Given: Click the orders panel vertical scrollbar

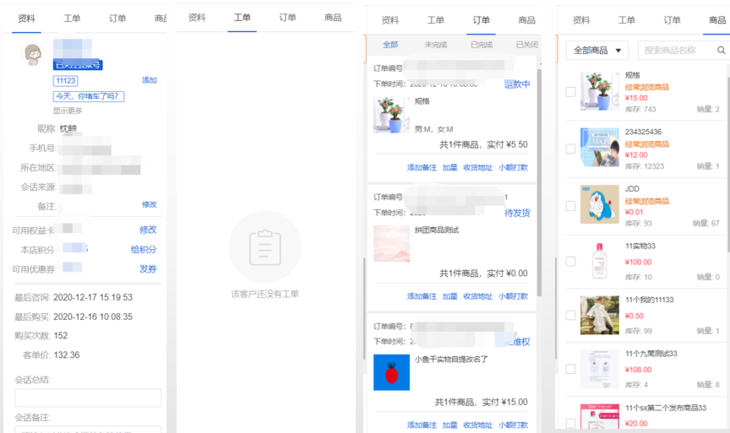Looking at the screenshot, I should coord(539,182).
